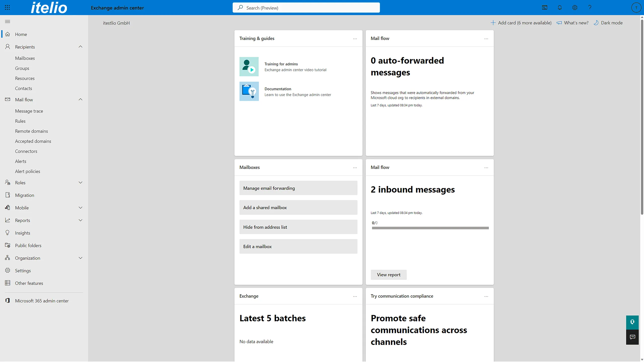Open Contacts in sidebar
This screenshot has width=644, height=362.
click(x=23, y=88)
